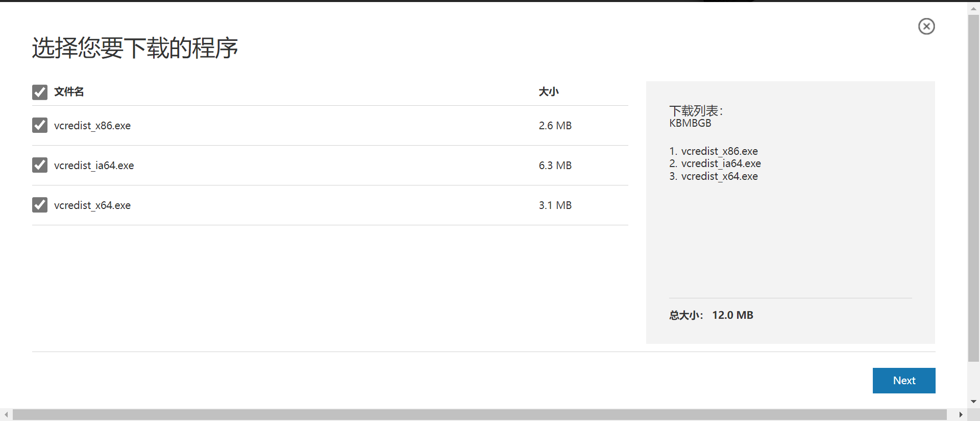Screen dimensions: 980x421
Task: Click the horizontal scrollbar right arrow
Action: tap(961, 414)
